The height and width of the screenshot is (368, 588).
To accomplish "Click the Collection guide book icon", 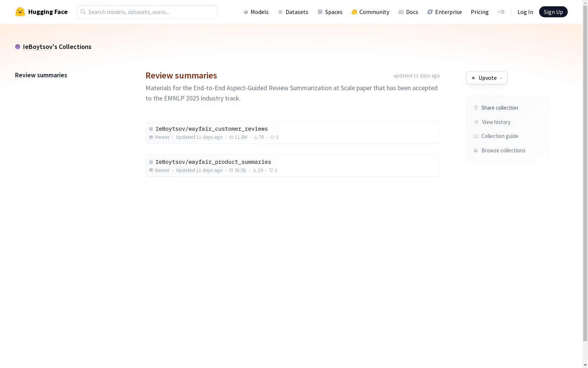I will tap(476, 136).
